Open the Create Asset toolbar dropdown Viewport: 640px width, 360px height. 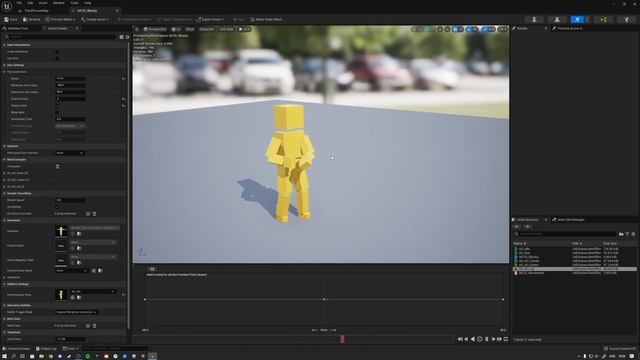coord(95,19)
